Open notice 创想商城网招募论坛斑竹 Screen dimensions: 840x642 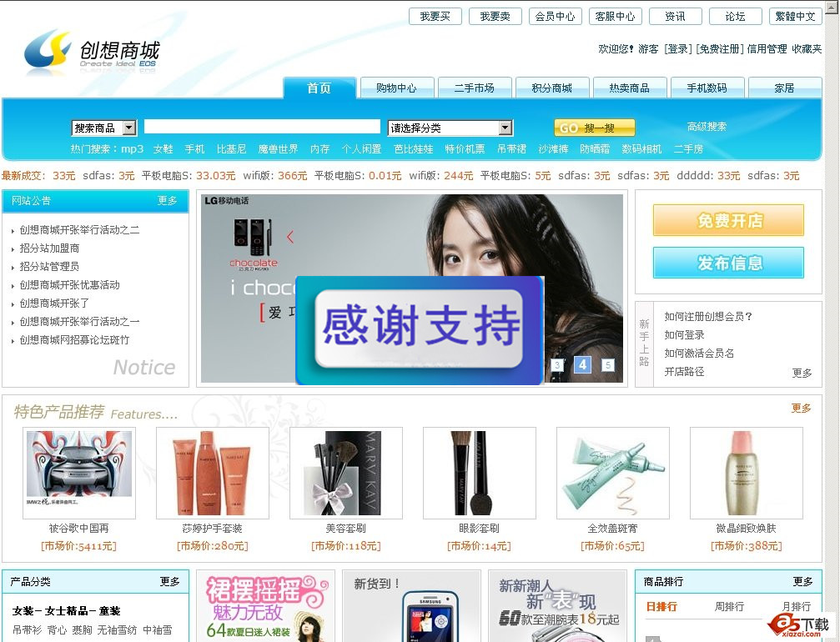pos(74,340)
